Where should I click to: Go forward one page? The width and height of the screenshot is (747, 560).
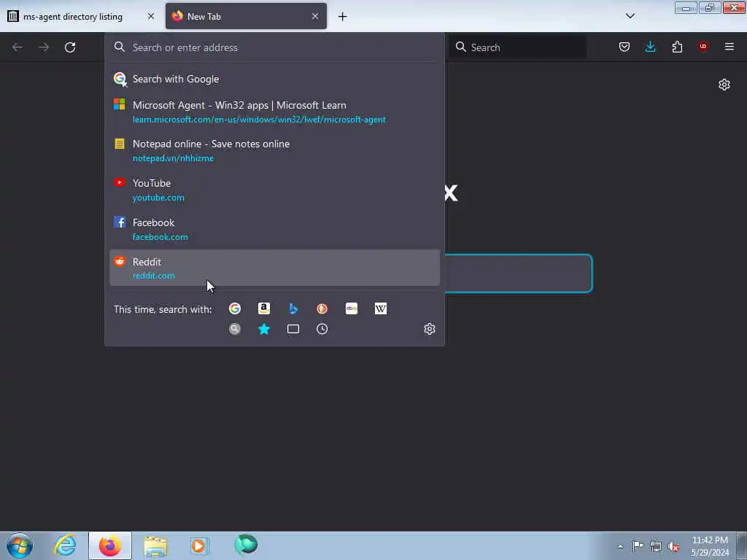tap(44, 47)
